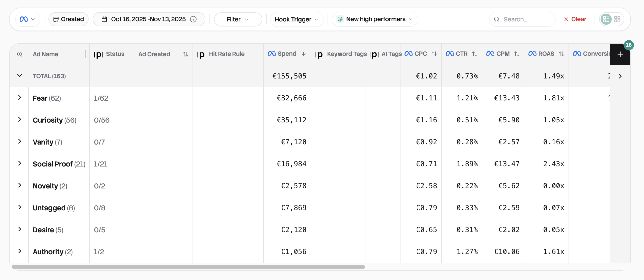Click the zoom magnifier icon in header
The height and width of the screenshot is (280, 644).
coord(20,54)
